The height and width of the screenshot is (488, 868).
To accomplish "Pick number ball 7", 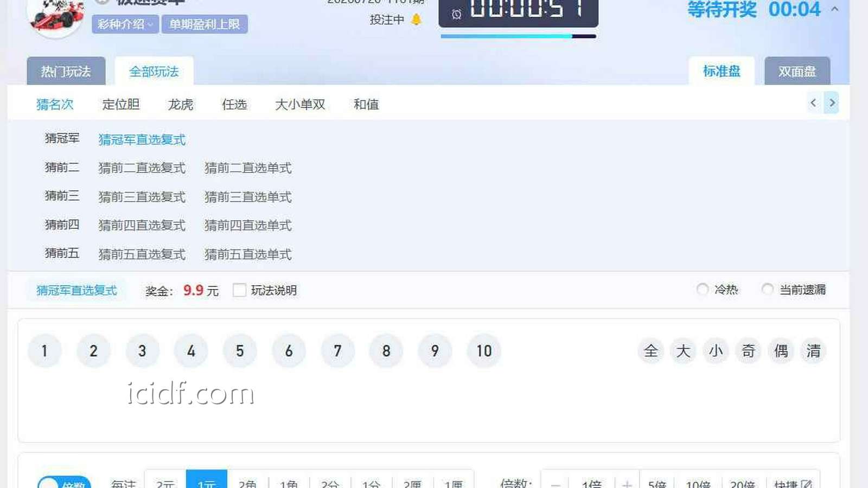I will 337,351.
